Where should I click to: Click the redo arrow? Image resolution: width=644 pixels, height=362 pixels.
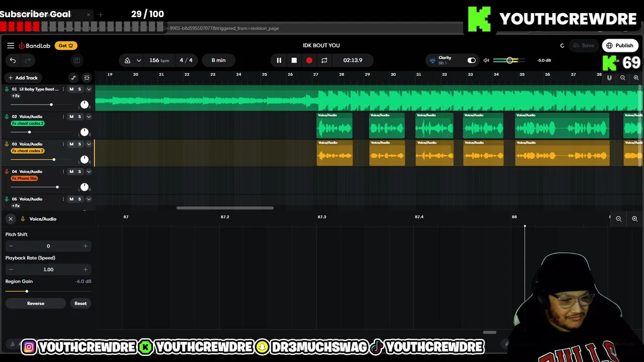click(x=28, y=60)
